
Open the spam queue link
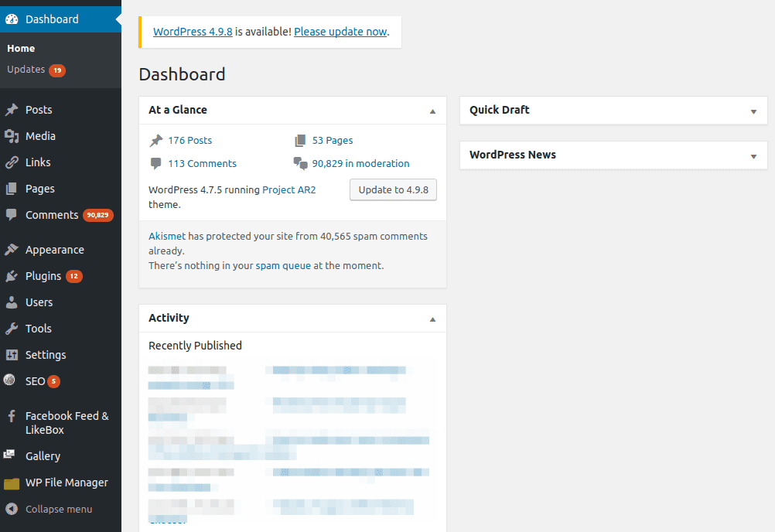point(283,266)
